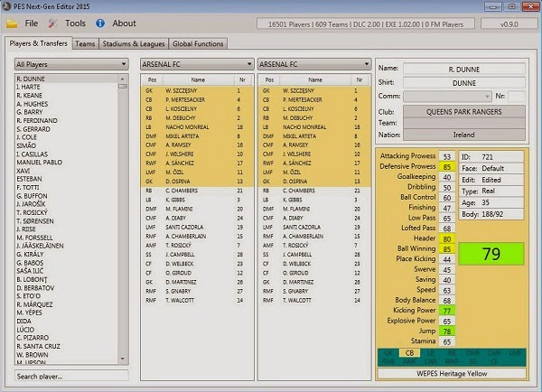Viewport: 542px width, 392px height.
Task: Click the WEPES Heritage Yellow button
Action: click(452, 373)
